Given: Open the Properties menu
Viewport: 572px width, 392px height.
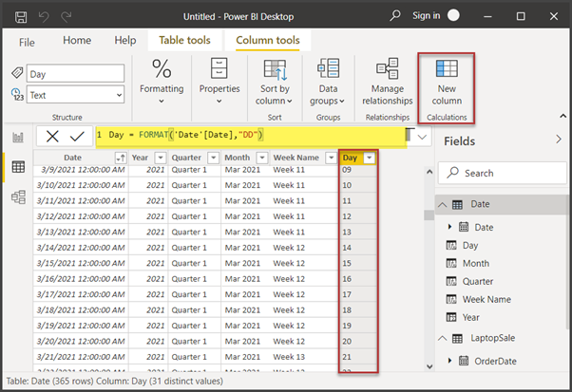Looking at the screenshot, I should 219,82.
